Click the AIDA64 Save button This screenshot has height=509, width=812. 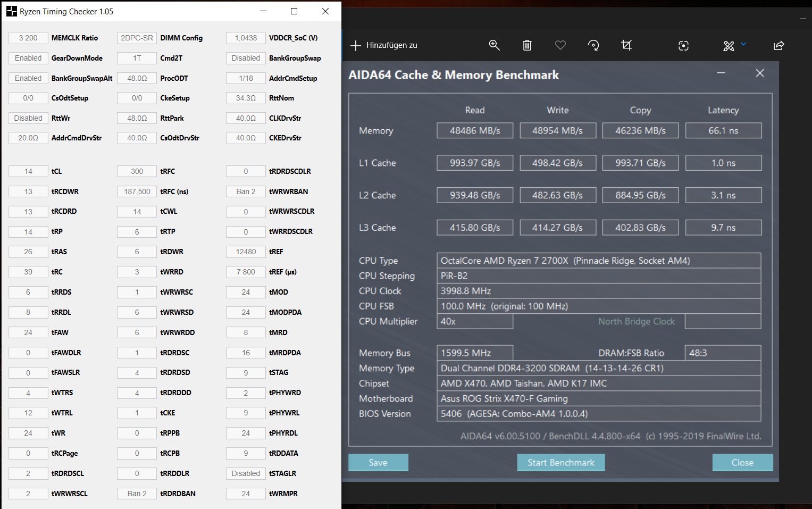378,462
